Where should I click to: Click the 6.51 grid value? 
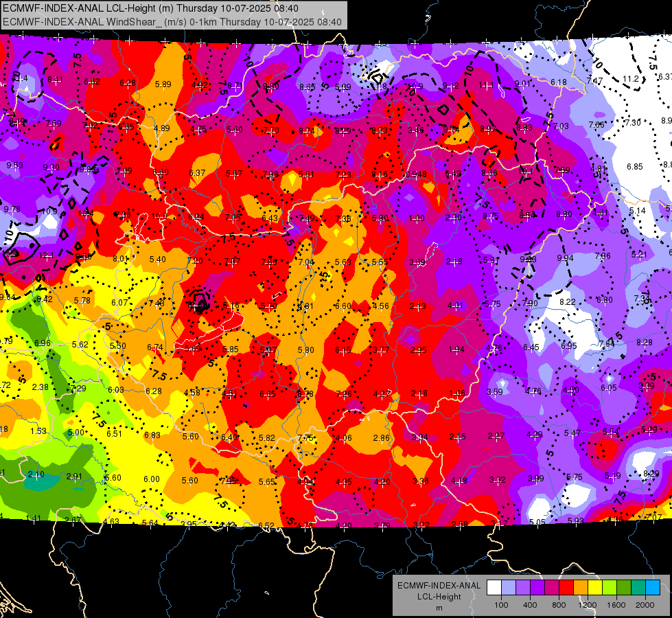(114, 433)
